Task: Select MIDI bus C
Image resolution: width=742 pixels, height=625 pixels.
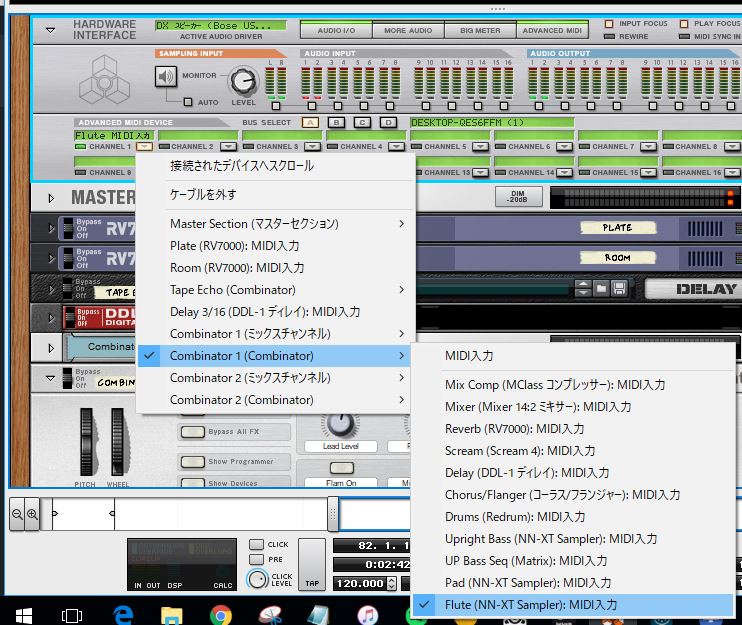Action: [x=362, y=123]
